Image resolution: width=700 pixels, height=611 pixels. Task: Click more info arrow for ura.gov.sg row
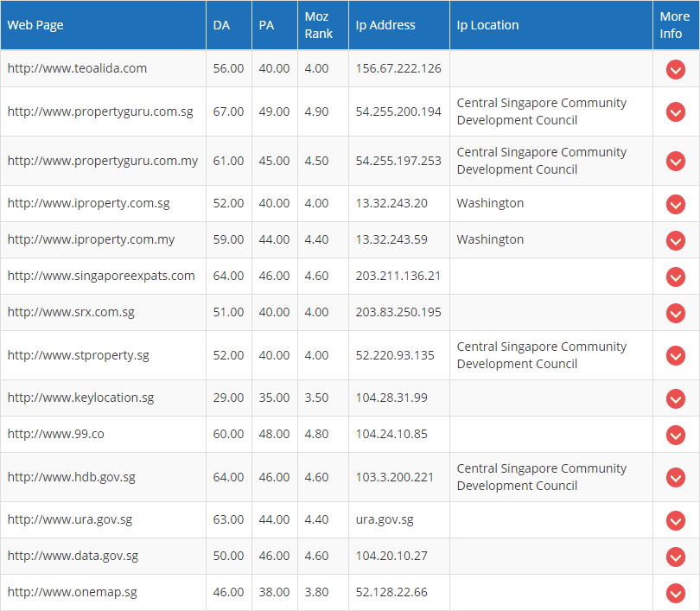[676, 520]
